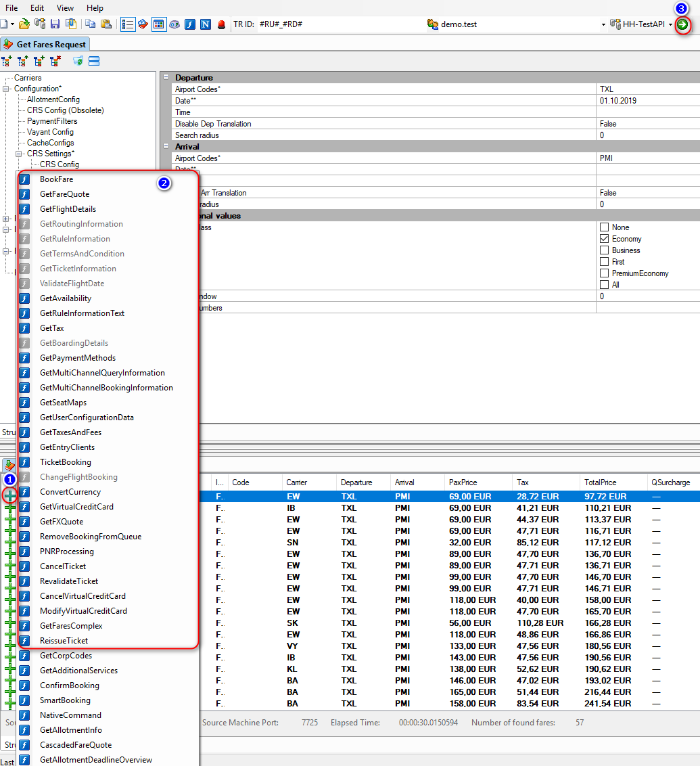
Task: Click the paste clipboard toolbar icon
Action: (106, 24)
